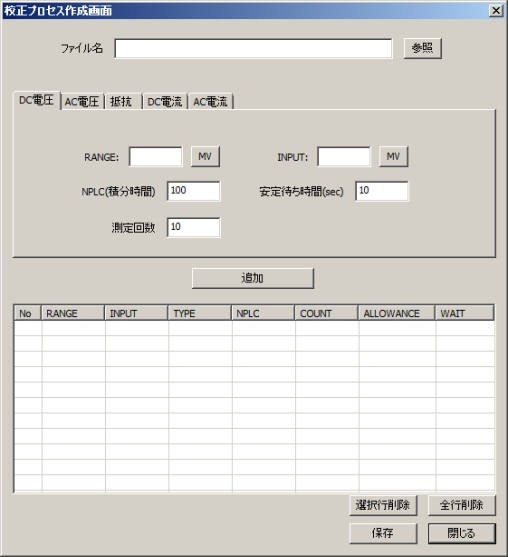Click the INPUT value field
The image size is (508, 557).
click(344, 157)
